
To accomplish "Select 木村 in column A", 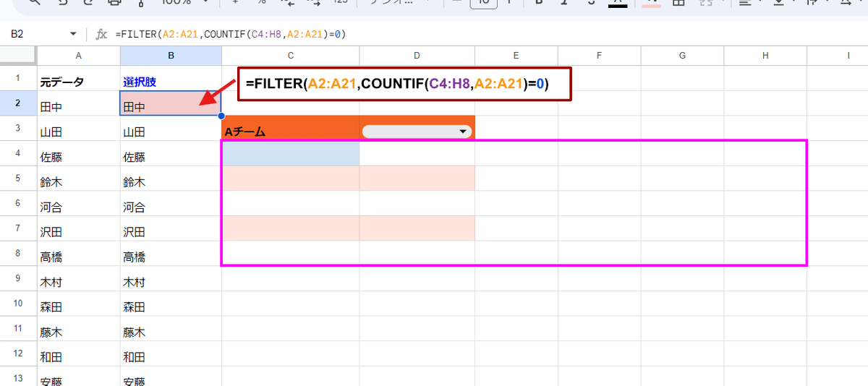I will pyautogui.click(x=79, y=279).
